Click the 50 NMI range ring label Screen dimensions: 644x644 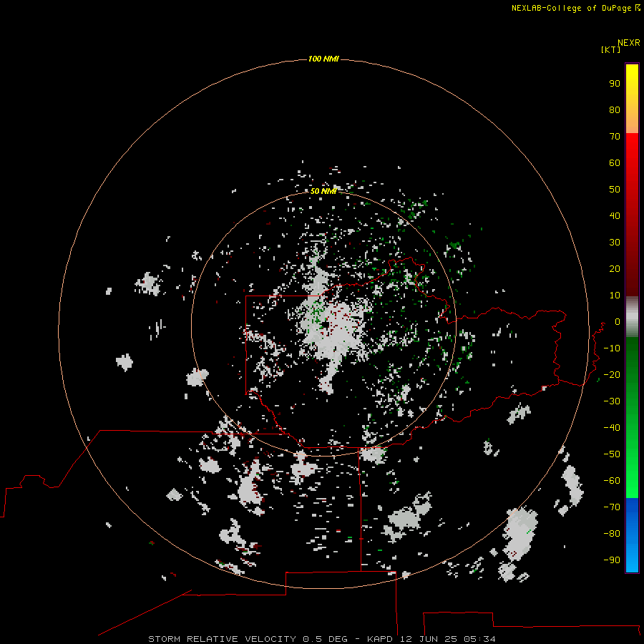click(x=323, y=191)
